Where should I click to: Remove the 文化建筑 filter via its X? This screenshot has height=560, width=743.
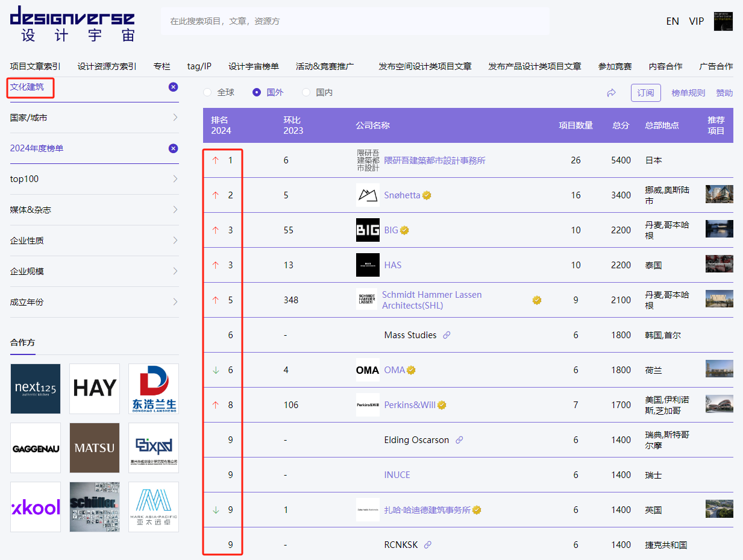coord(173,87)
